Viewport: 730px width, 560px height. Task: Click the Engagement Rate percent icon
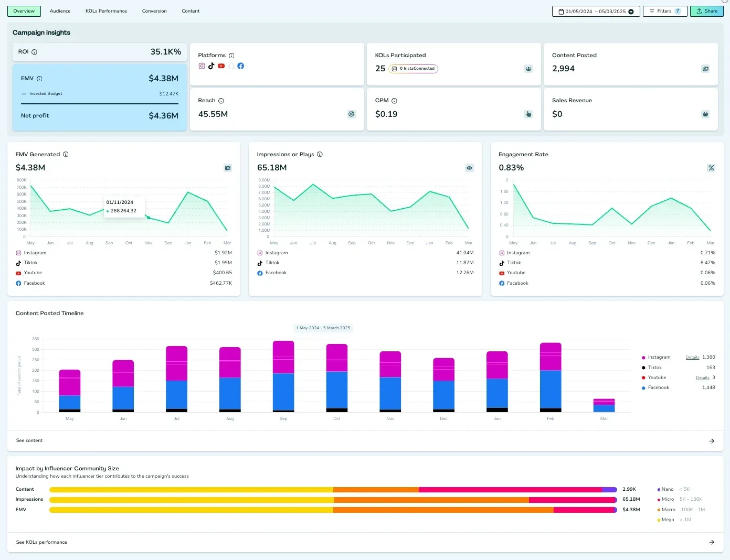click(711, 168)
